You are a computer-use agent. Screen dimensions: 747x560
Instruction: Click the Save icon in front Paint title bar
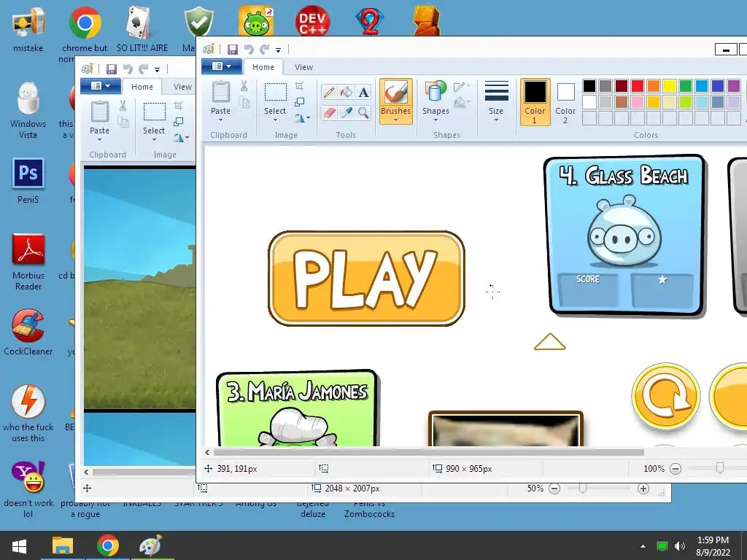click(233, 49)
